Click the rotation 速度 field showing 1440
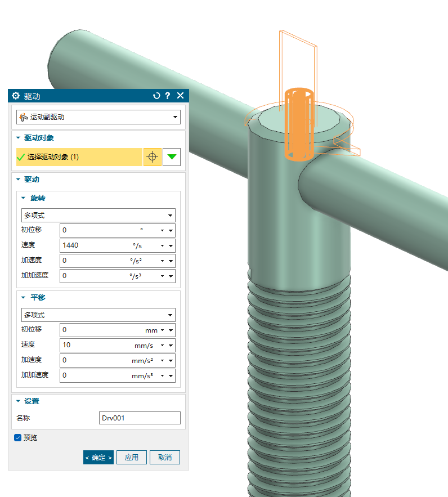 (x=96, y=245)
